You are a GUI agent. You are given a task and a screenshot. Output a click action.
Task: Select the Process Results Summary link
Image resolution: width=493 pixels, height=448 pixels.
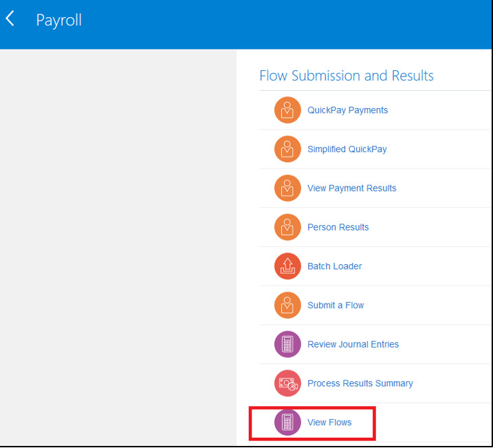coord(360,383)
